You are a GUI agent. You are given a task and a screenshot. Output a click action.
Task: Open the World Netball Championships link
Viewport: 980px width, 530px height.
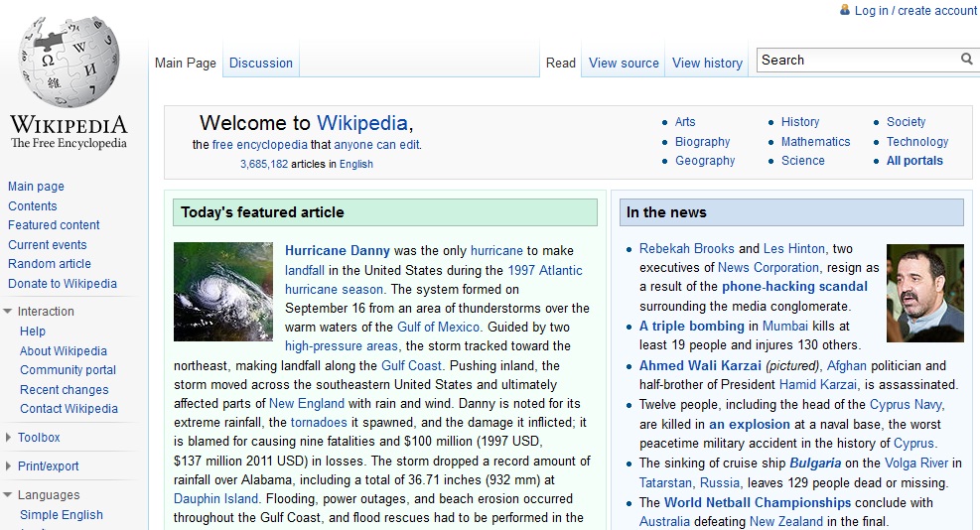point(758,503)
